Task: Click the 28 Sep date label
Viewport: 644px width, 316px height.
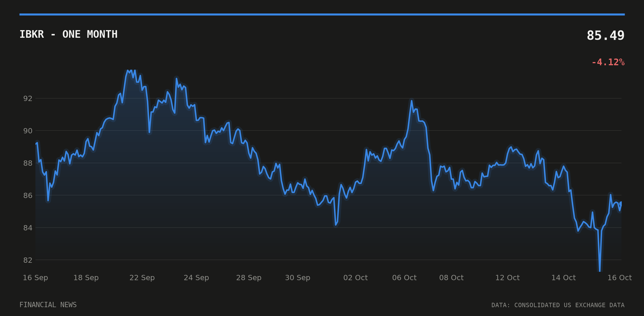Action: [x=249, y=278]
